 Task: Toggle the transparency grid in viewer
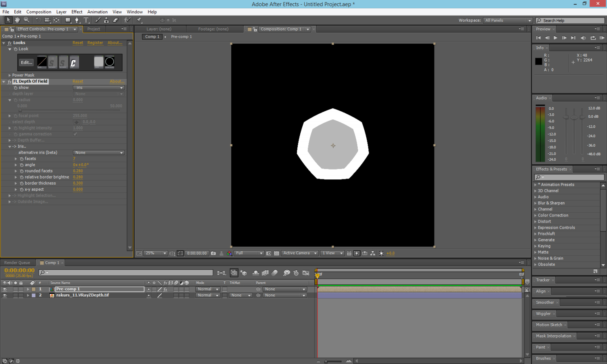277,253
